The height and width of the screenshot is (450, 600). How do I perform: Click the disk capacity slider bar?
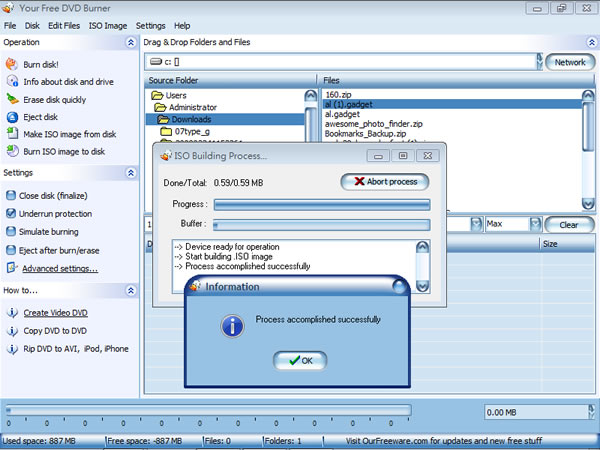[208, 410]
